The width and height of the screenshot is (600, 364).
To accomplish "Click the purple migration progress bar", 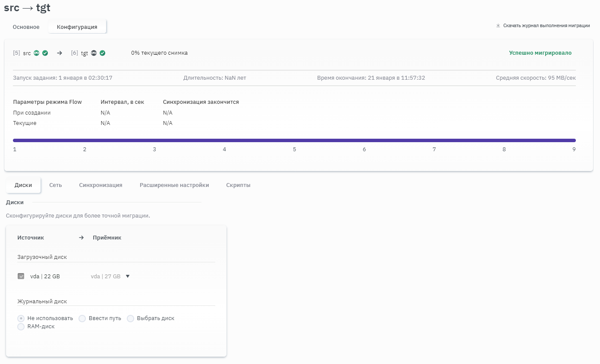I will click(294, 140).
